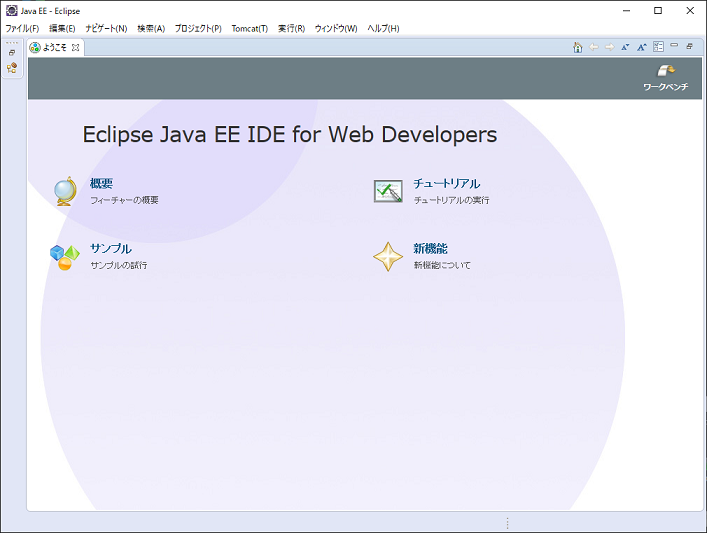Click the Eclipse logo in title bar

(11, 10)
